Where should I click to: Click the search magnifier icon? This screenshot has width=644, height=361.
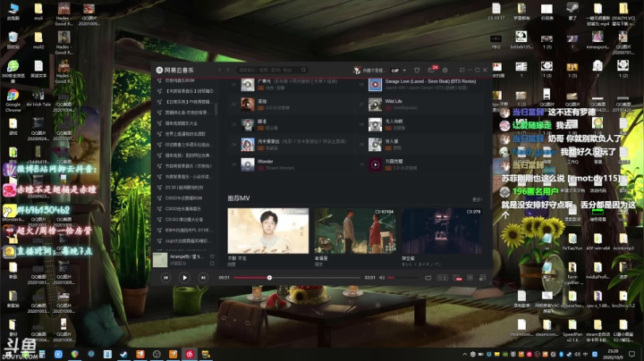pyautogui.click(x=303, y=71)
